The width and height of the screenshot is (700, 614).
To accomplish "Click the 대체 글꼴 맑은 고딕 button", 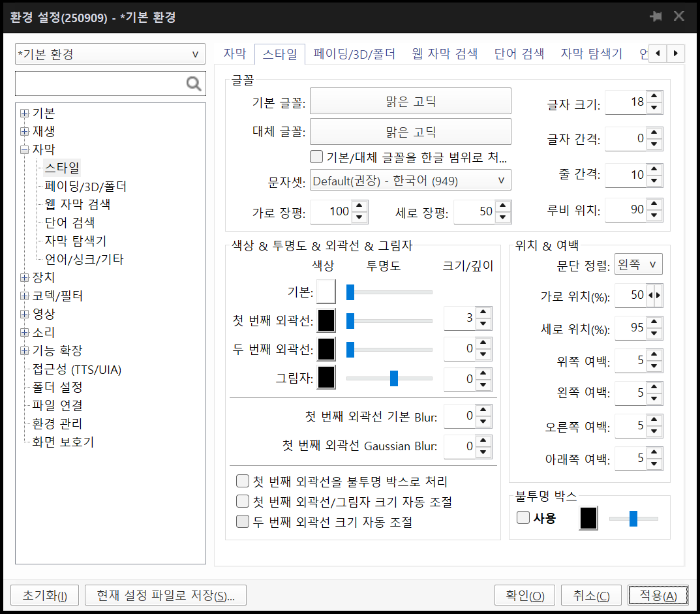I will (x=410, y=131).
